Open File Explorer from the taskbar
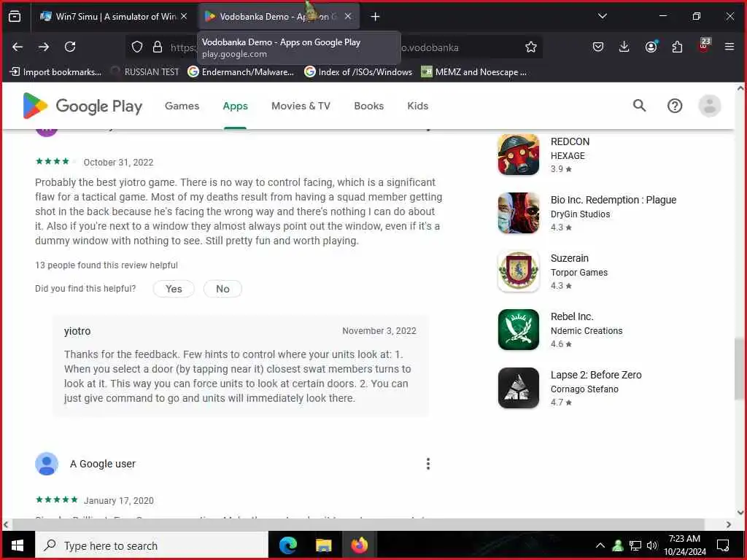The width and height of the screenshot is (747, 560). point(323,545)
